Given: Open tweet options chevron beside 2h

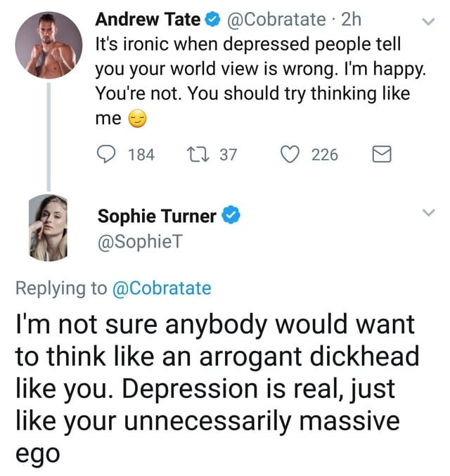Looking at the screenshot, I should [428, 21].
